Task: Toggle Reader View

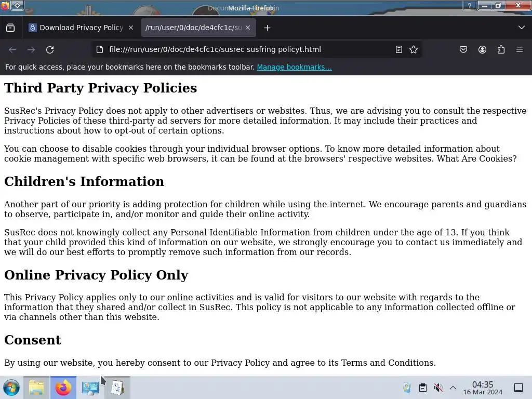Action: coord(399,49)
